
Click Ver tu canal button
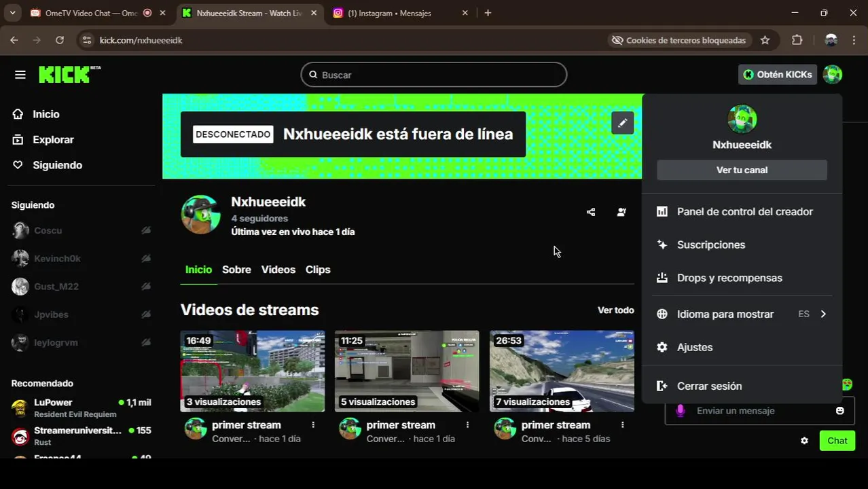[x=742, y=170]
